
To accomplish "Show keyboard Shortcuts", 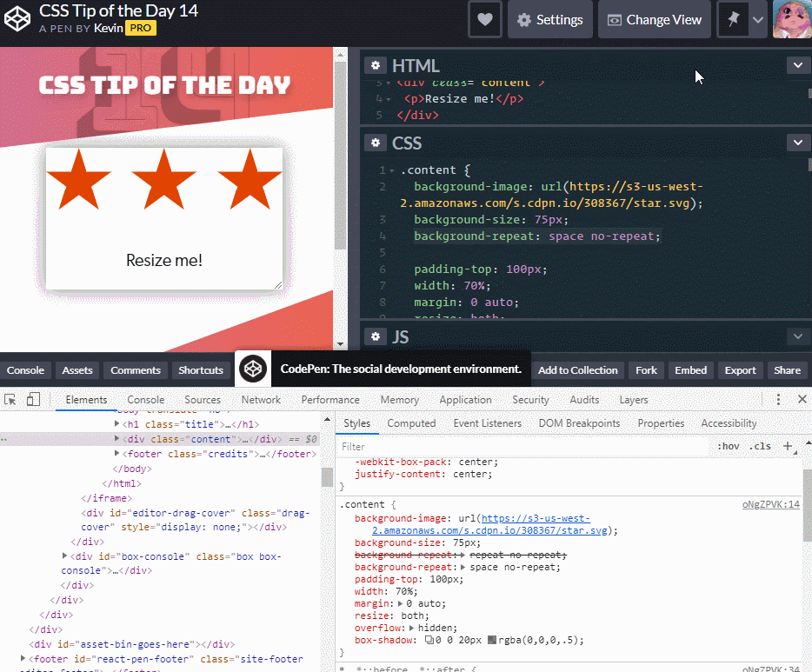I will [201, 370].
